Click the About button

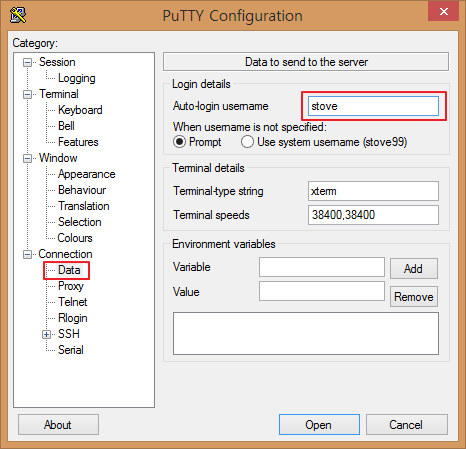coord(58,425)
